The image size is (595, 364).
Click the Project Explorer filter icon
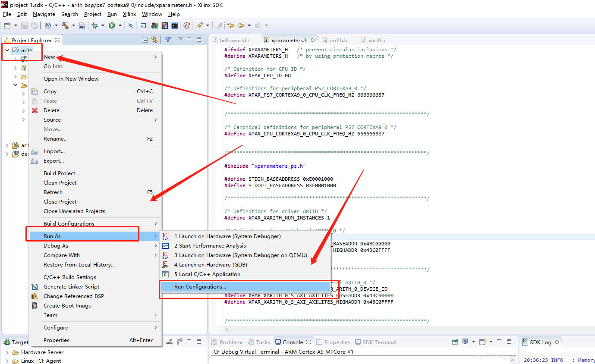click(x=168, y=40)
